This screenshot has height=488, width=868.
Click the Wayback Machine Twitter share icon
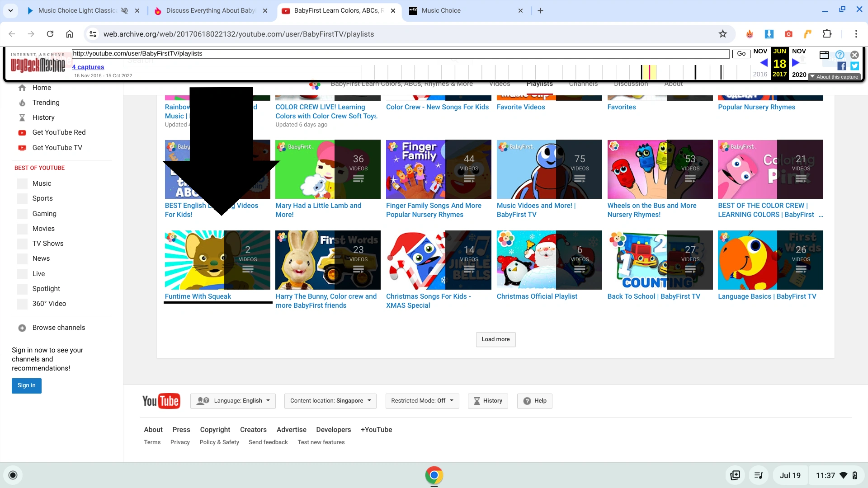[854, 66]
